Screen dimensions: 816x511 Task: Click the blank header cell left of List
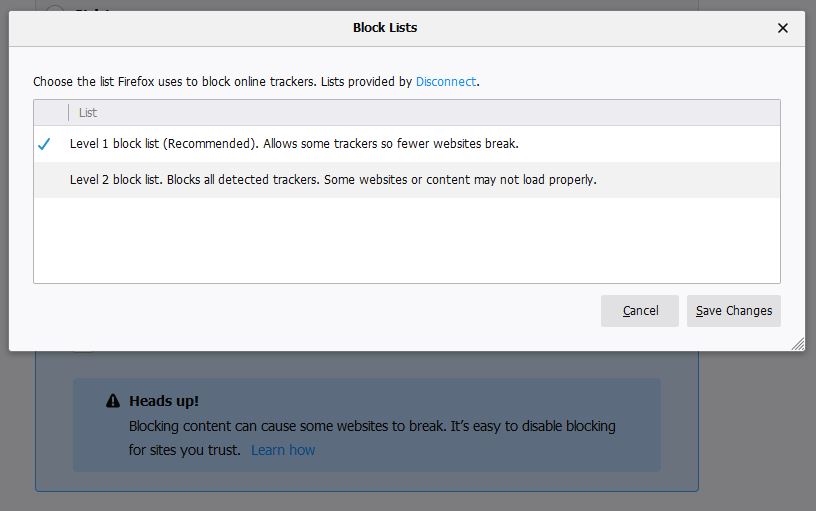[51, 113]
